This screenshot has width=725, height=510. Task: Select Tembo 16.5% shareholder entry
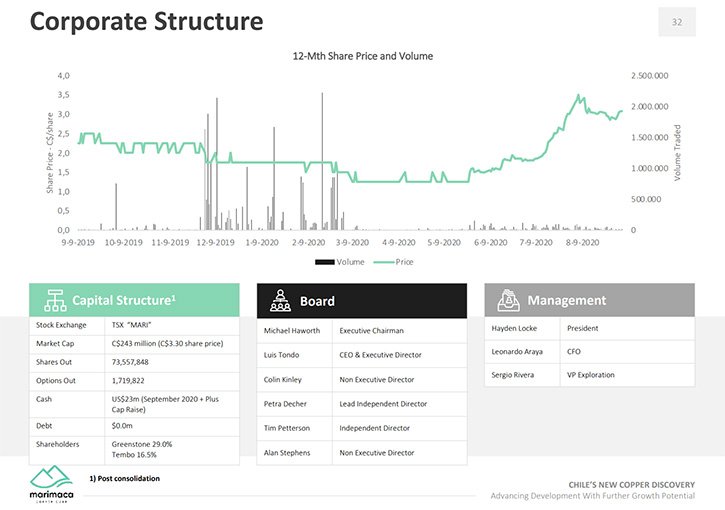134,455
